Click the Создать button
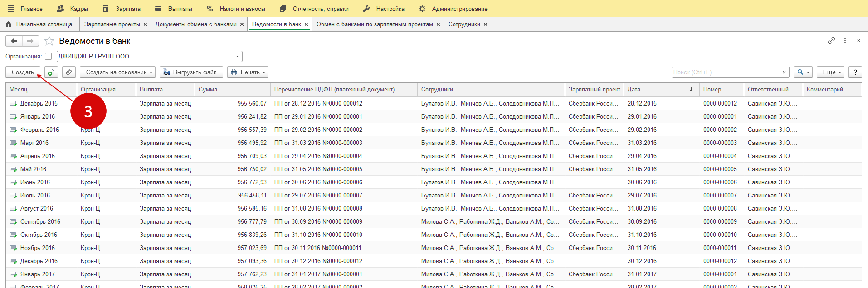 tap(23, 72)
